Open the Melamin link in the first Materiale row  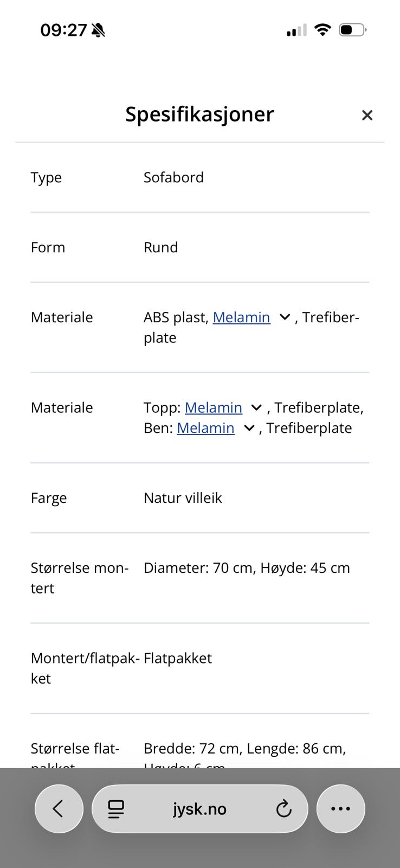click(242, 317)
